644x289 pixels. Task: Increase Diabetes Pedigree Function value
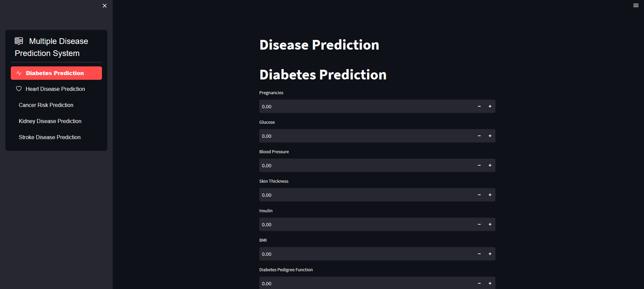(490, 283)
